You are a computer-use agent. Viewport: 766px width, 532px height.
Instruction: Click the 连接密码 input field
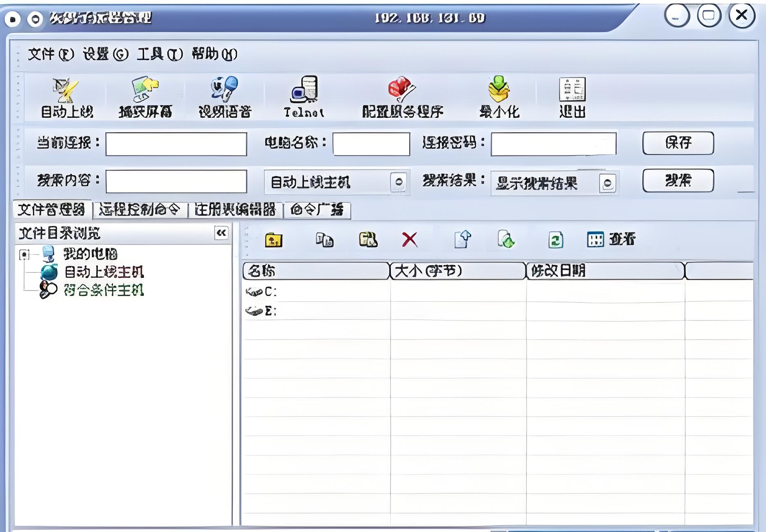[553, 144]
